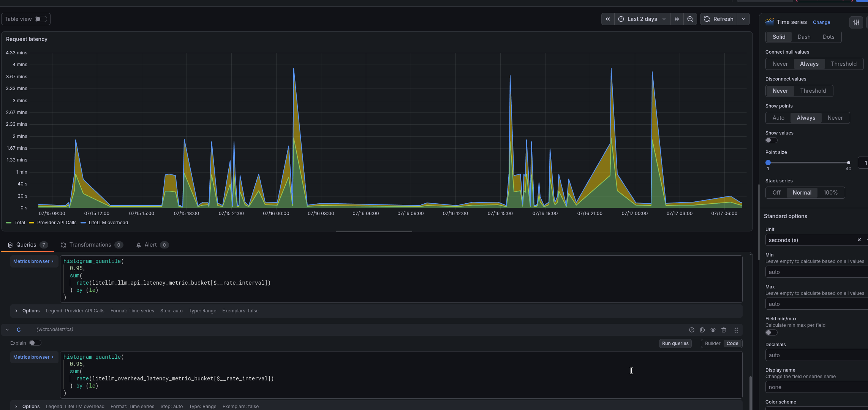Switch to the Transformations tab

click(92, 245)
